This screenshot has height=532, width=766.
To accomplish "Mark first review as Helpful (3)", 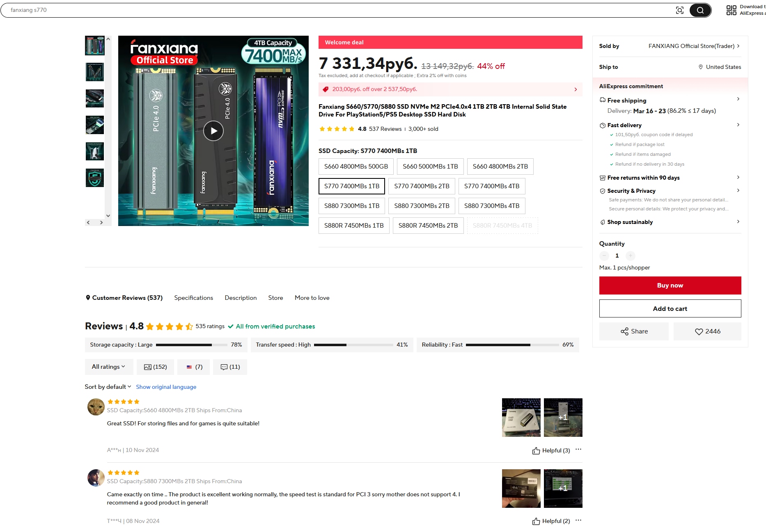I will click(x=551, y=450).
